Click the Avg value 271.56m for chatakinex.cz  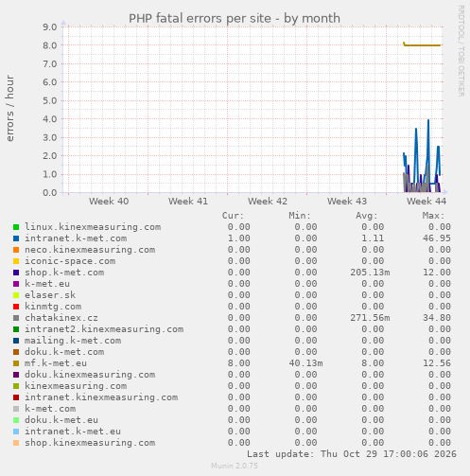coord(370,318)
